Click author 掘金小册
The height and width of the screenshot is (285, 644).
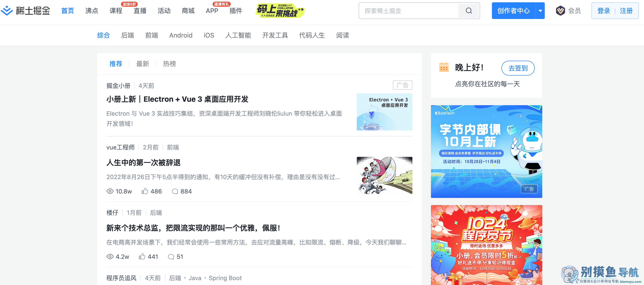coord(118,86)
